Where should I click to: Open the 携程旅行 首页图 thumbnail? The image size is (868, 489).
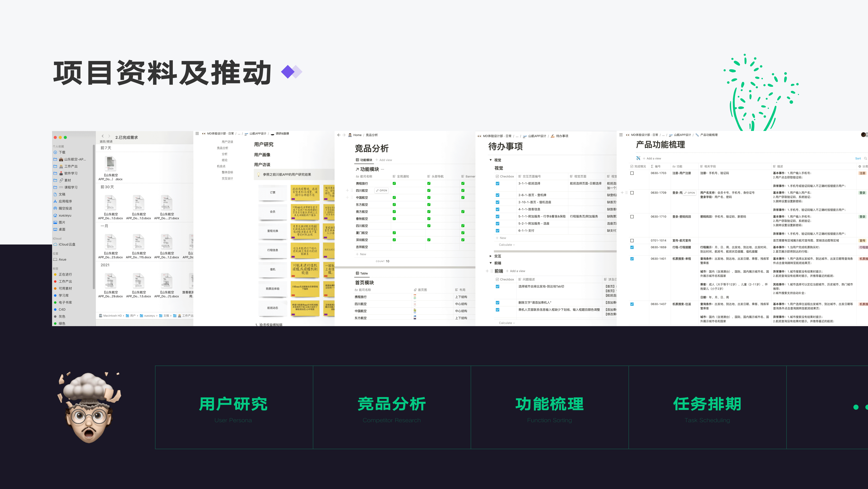[415, 297]
